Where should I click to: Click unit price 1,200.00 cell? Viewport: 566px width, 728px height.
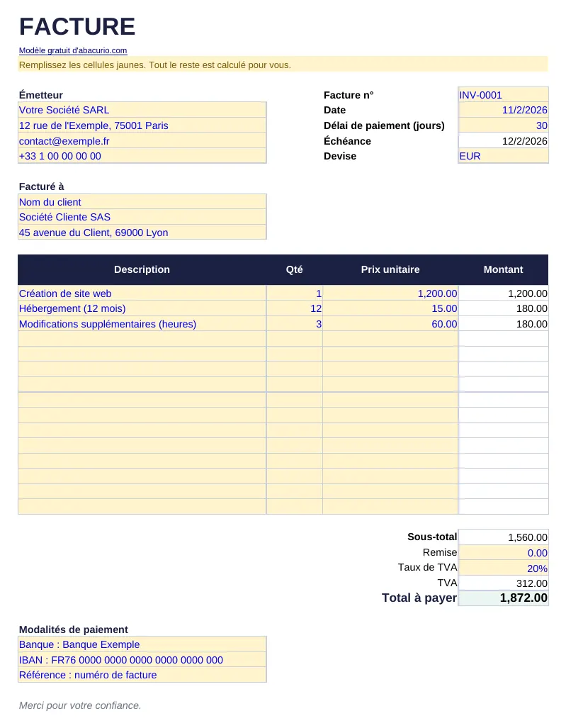click(x=390, y=293)
